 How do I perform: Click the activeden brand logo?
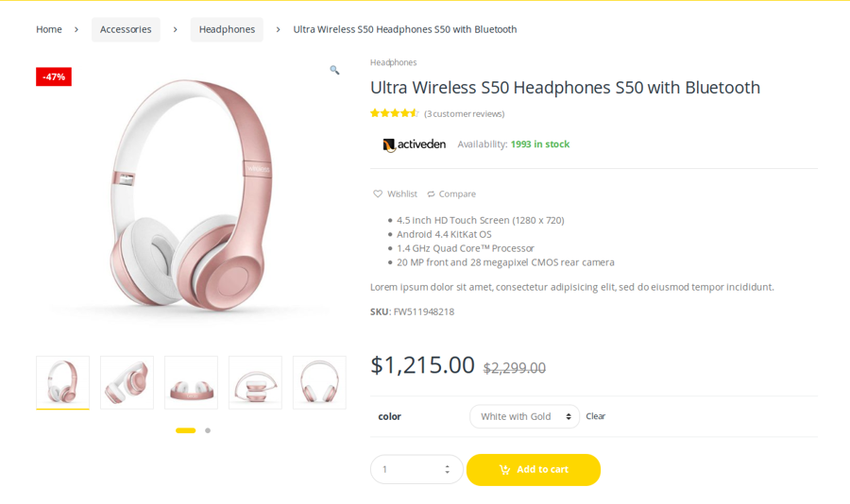(x=414, y=144)
